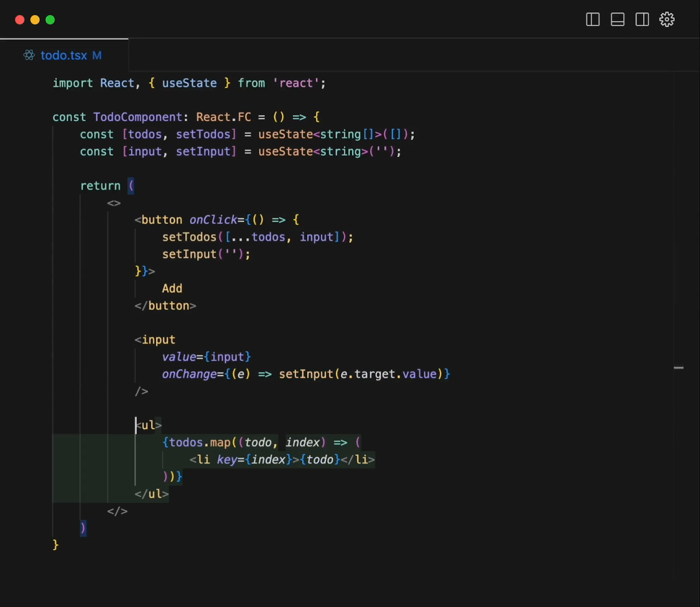Click the change marker on the right scrollbar

click(x=679, y=368)
